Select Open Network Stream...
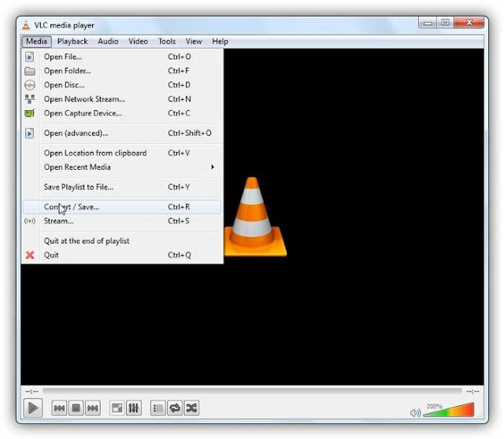This screenshot has height=439, width=504. pos(122,99)
